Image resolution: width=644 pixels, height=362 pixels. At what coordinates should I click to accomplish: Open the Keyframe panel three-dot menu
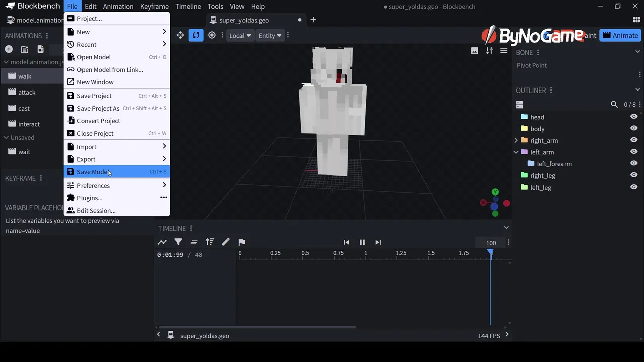(41, 178)
